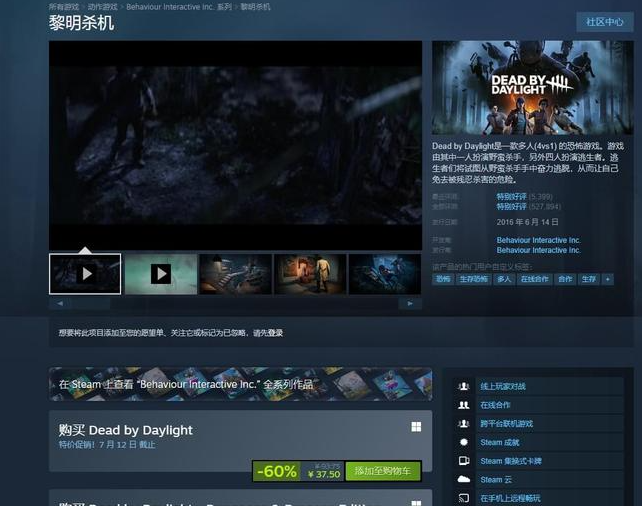Open publisher Behaviour Interactive Inc. link
The height and width of the screenshot is (506, 642).
click(538, 250)
